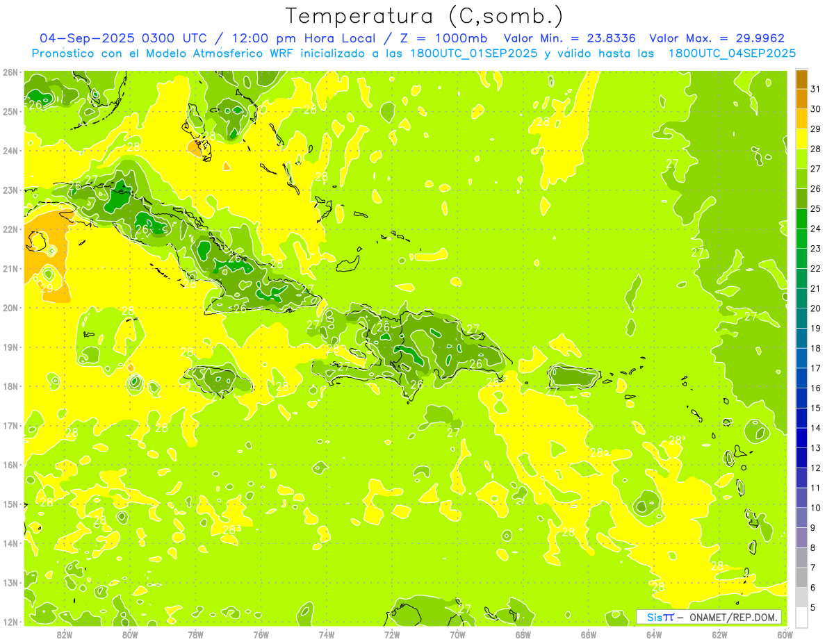
Task: Click the dark green legend swatch between 23 and 24
Action: (x=801, y=238)
